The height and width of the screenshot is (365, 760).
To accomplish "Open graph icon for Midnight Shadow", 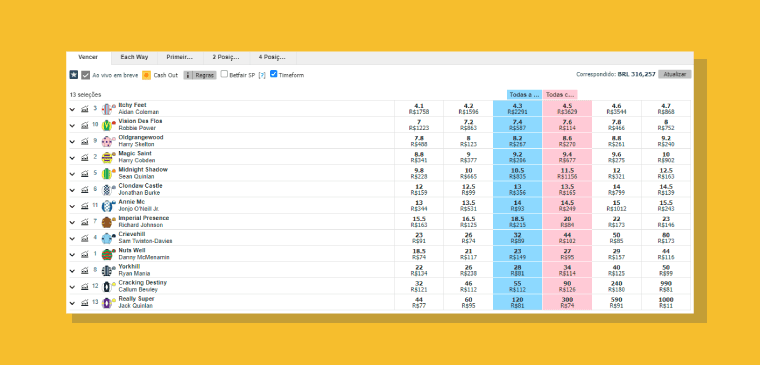I will point(84,174).
